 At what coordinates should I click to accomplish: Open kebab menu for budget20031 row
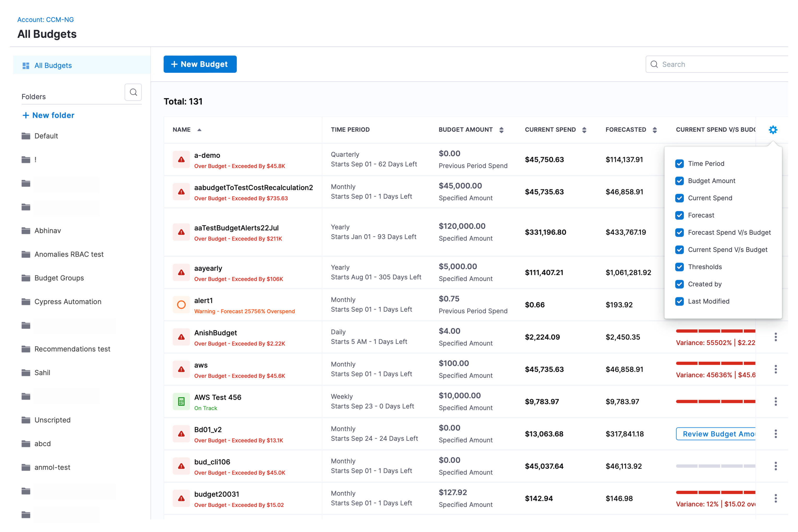775,498
